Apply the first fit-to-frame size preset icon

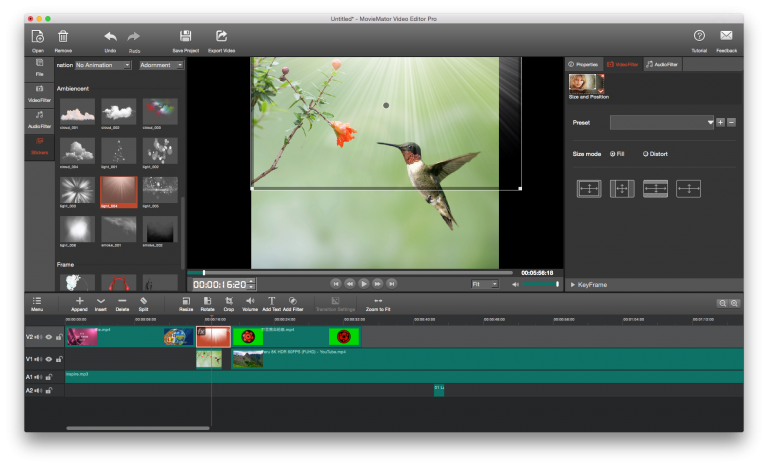click(589, 189)
